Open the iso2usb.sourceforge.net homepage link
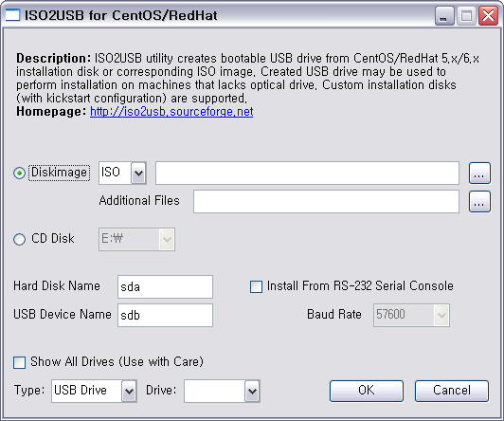Screen dimensions: 504x421 coord(171,112)
